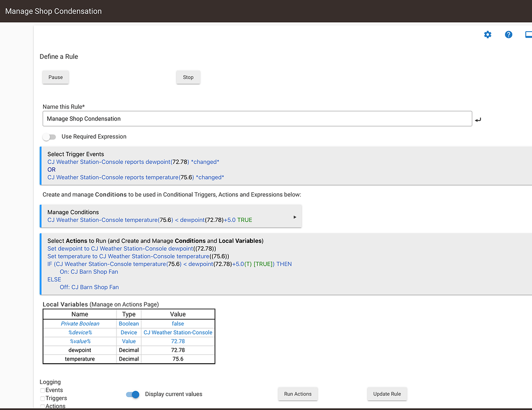The height and width of the screenshot is (410, 532).
Task: Click the display monitor icon at top right
Action: point(528,35)
